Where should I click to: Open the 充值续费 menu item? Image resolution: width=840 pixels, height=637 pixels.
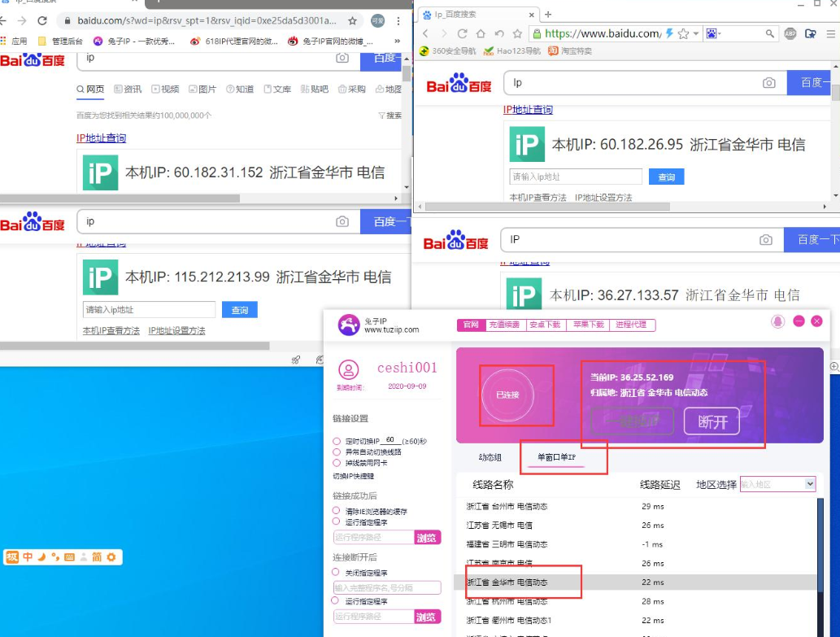504,325
